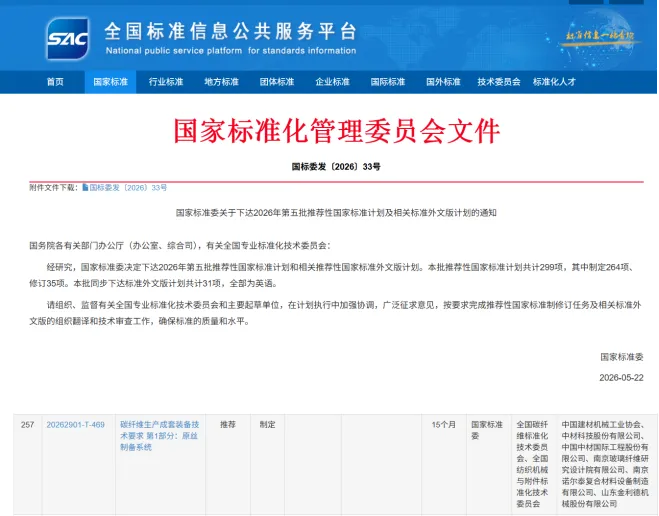
Task: Select the 国外标准 menu item
Action: (443, 82)
